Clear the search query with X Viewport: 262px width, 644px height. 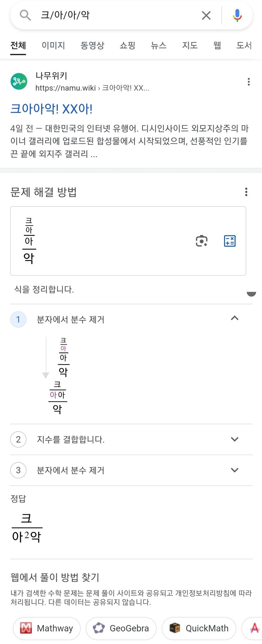pos(206,15)
